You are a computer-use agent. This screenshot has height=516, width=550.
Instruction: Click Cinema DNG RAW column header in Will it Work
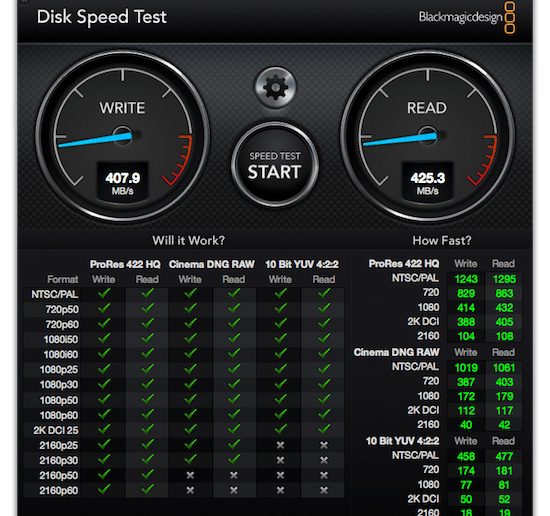point(212,264)
